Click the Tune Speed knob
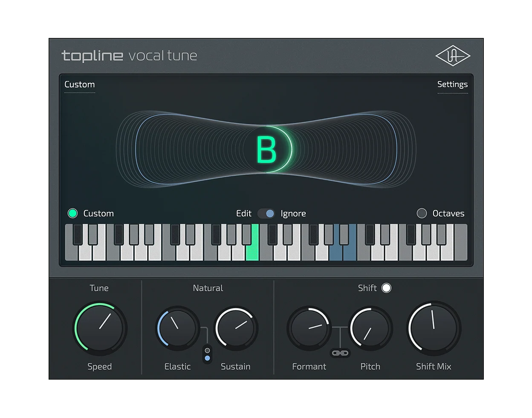Image resolution: width=532 pixels, height=418 pixels. tap(100, 328)
